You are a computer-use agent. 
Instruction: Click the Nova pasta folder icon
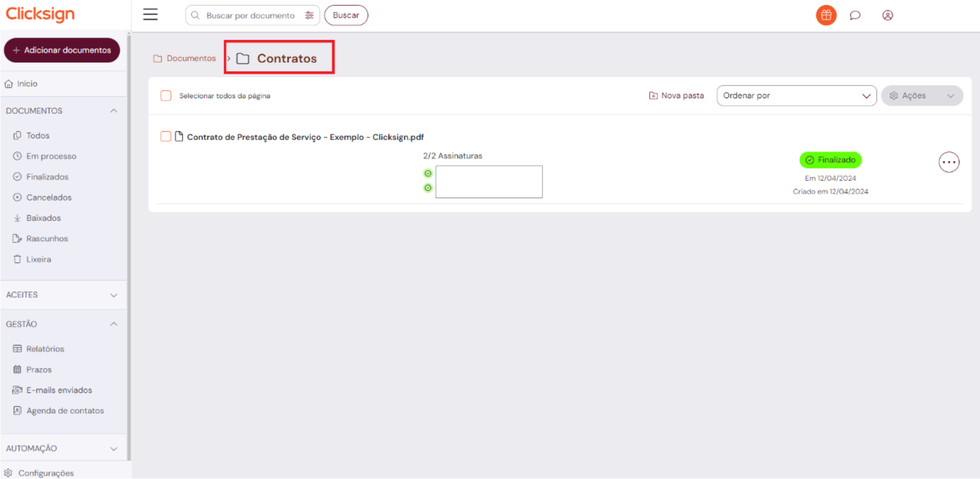pos(653,95)
